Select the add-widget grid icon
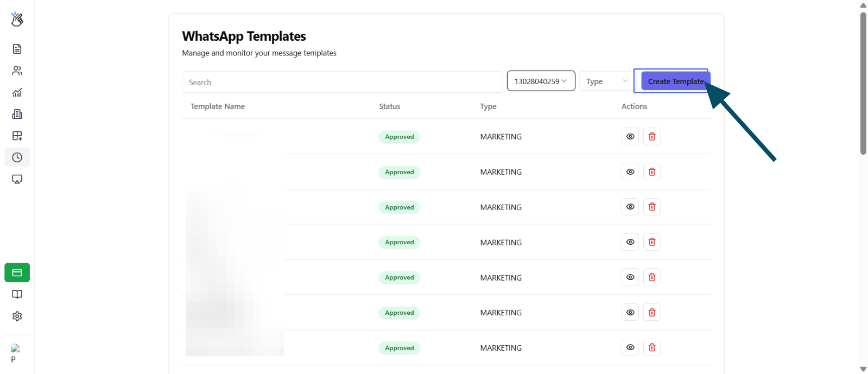The image size is (868, 374). [x=17, y=136]
